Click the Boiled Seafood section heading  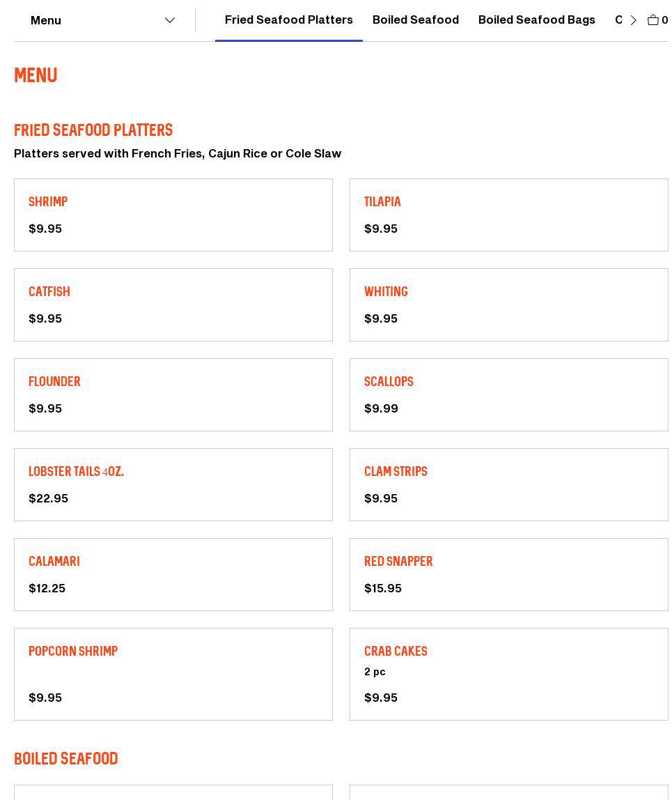pyautogui.click(x=66, y=758)
